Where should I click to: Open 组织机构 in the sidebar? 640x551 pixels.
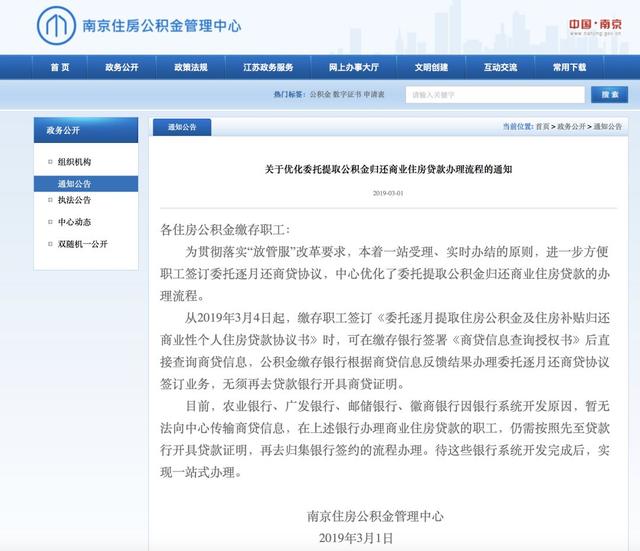(74, 162)
